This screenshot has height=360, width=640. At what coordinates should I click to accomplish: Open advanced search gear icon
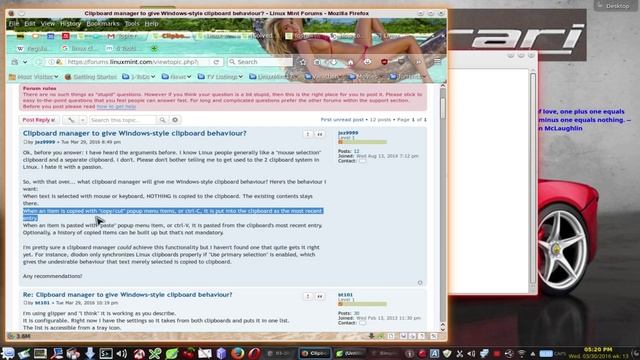175,120
